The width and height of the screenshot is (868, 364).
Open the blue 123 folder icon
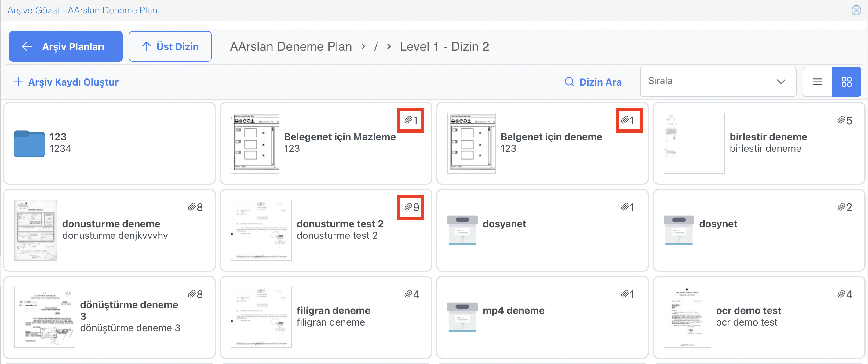[29, 144]
